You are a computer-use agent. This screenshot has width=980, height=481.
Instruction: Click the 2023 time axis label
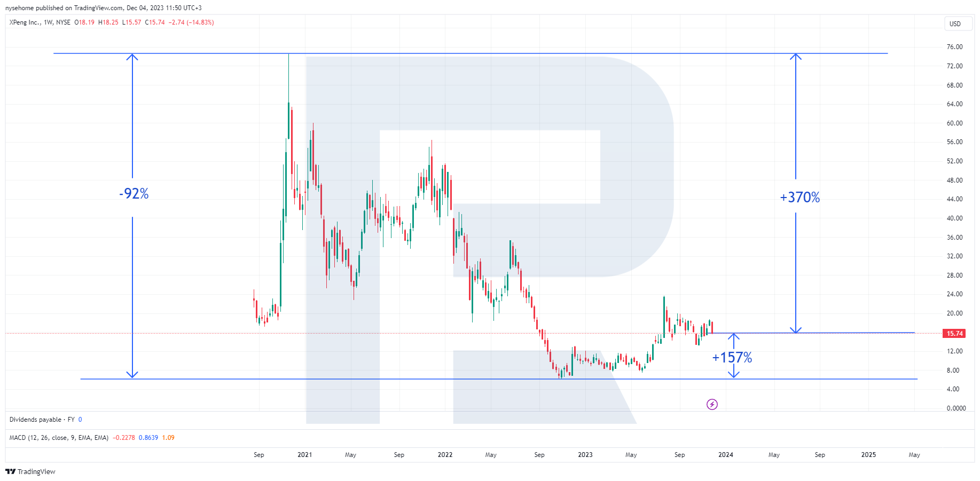[585, 455]
